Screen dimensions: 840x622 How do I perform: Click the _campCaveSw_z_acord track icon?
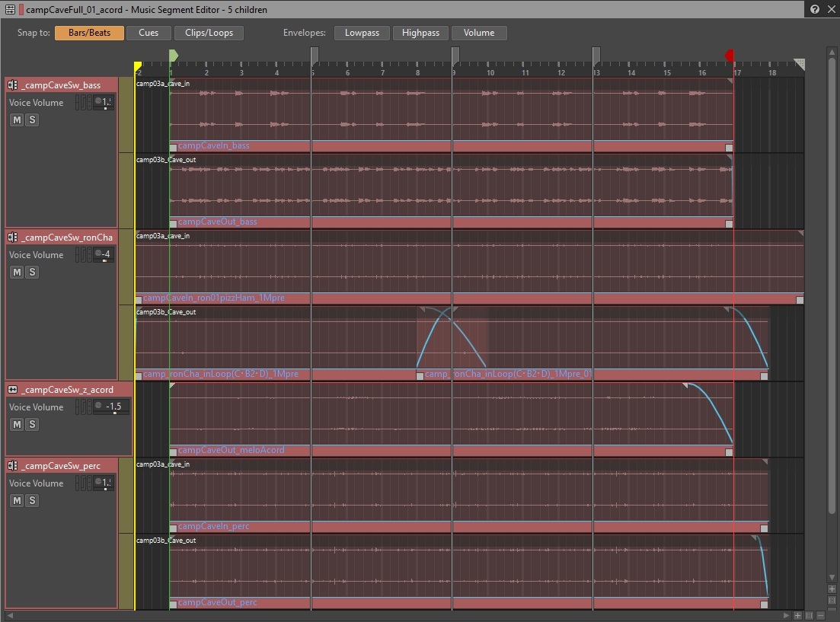[12, 390]
